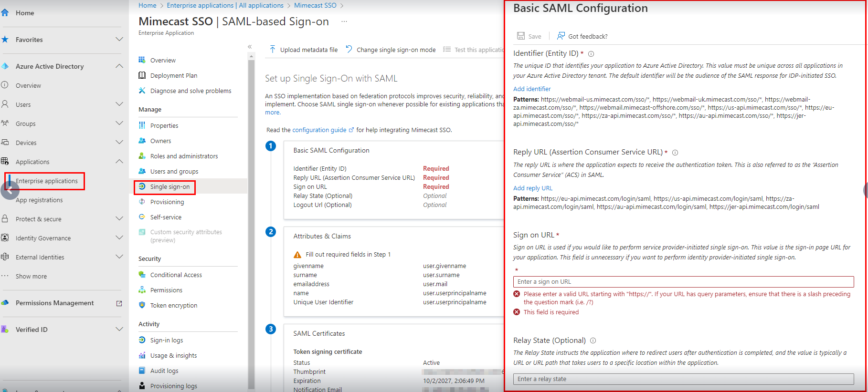Click the Sign on URL input field
The height and width of the screenshot is (392, 868).
683,282
